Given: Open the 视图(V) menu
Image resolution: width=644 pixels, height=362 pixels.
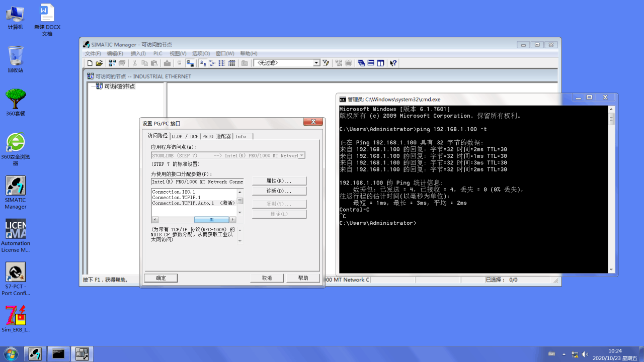Looking at the screenshot, I should tap(178, 53).
